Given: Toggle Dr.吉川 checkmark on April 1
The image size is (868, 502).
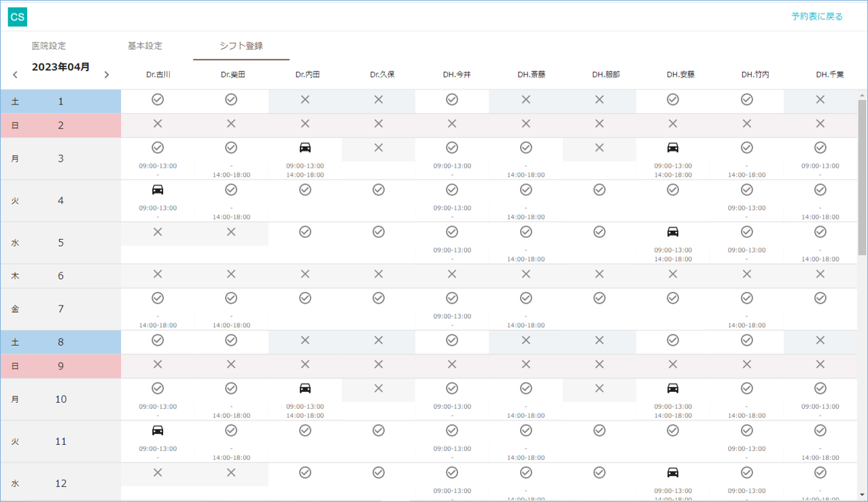Looking at the screenshot, I should pyautogui.click(x=158, y=100).
